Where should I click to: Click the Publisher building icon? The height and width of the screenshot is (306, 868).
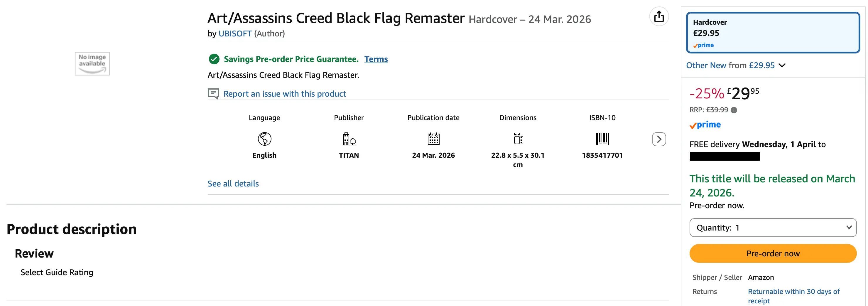[349, 138]
